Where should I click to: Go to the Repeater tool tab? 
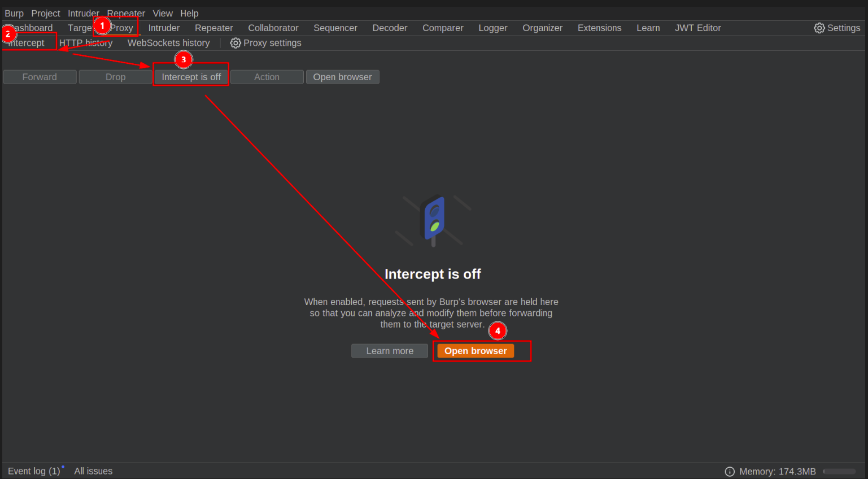coord(214,28)
